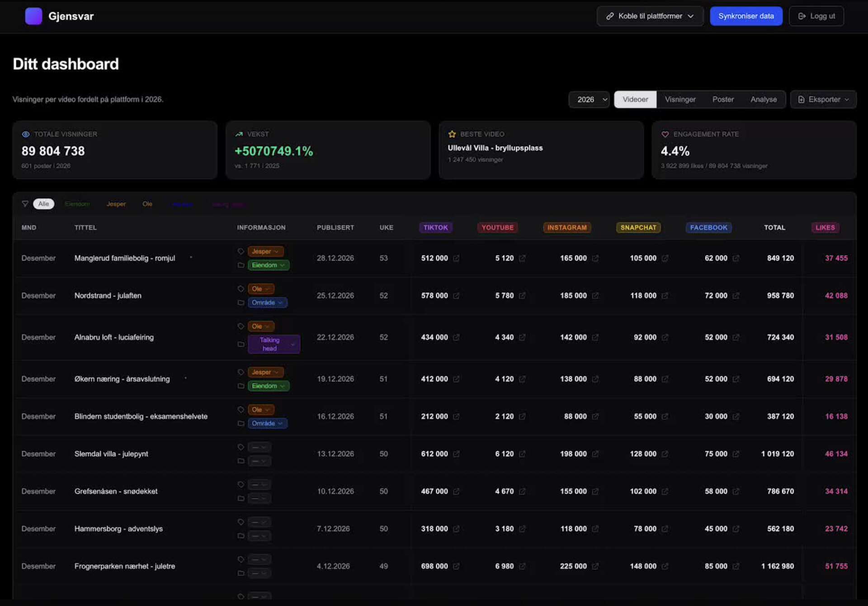868x606 pixels.
Task: Open Område category dropdown in Nordstrand row
Action: (x=267, y=303)
